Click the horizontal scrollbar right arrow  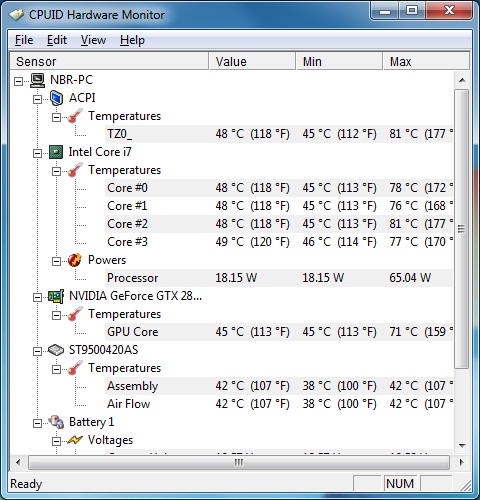point(462,462)
